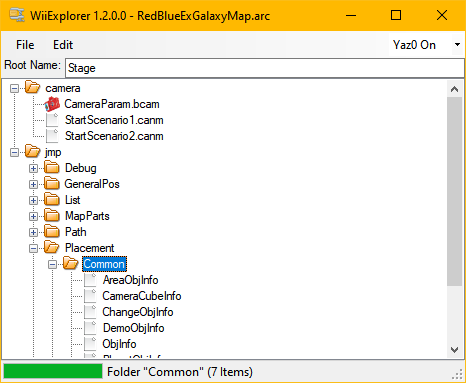Click the List folder icon
This screenshot has height=383, width=466.
click(52, 200)
